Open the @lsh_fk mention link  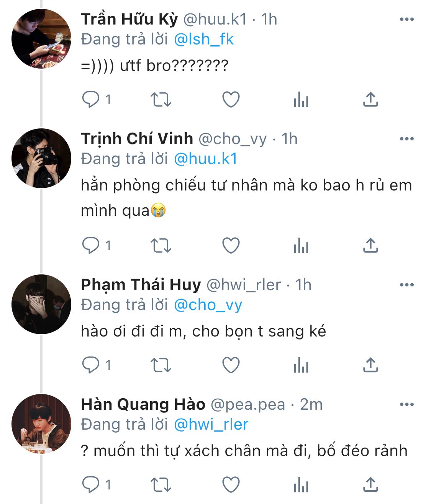coord(203,39)
